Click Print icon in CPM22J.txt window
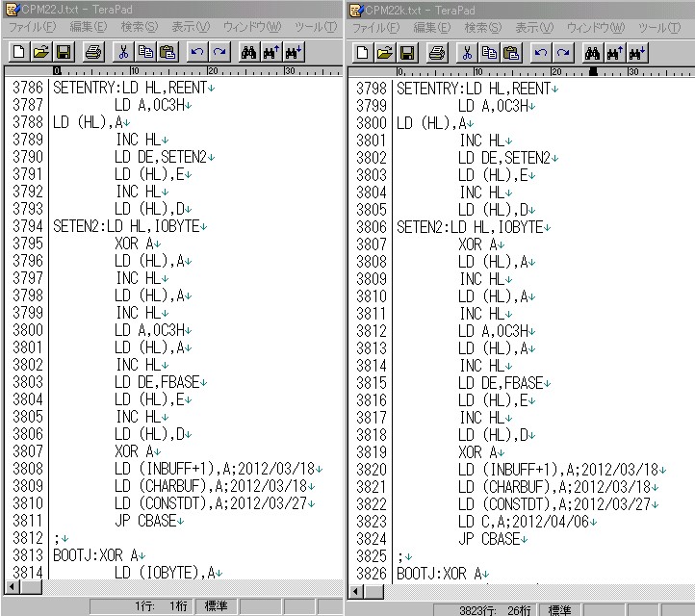 point(93,52)
